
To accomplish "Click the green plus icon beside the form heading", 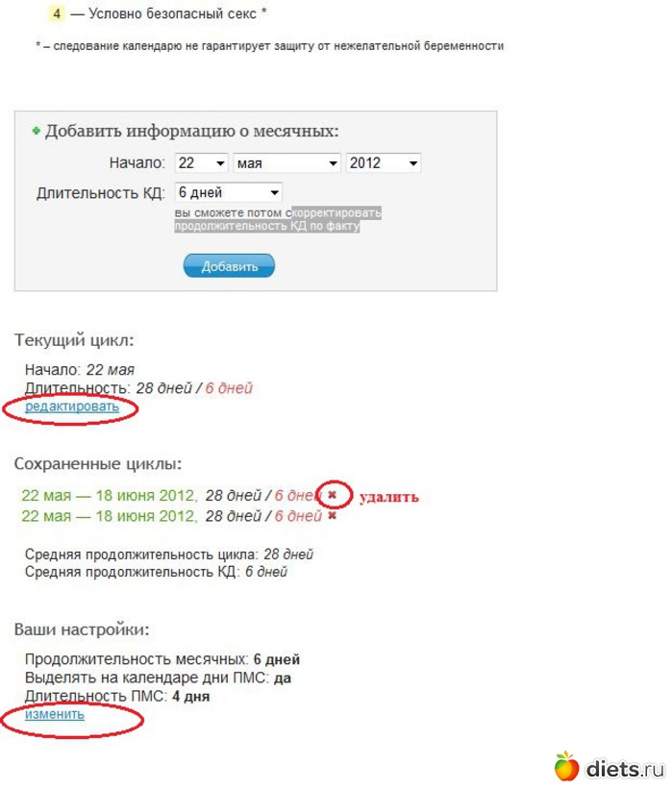I will click(x=37, y=131).
